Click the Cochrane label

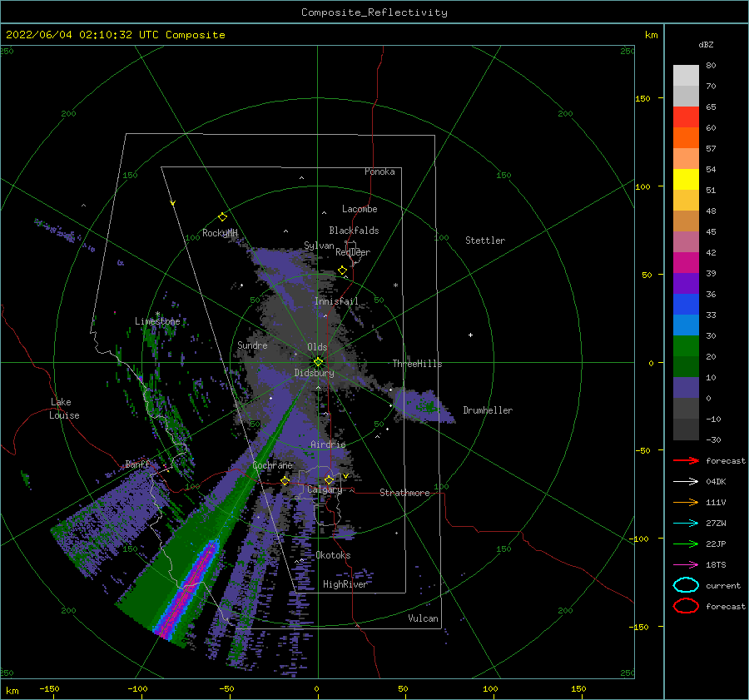pyautogui.click(x=272, y=465)
